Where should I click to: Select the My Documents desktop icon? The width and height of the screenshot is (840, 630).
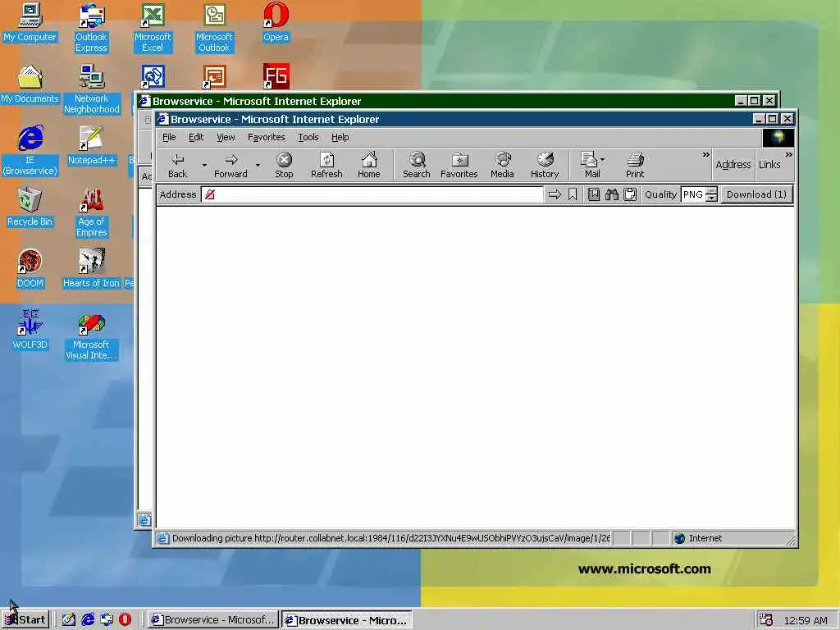click(x=30, y=84)
